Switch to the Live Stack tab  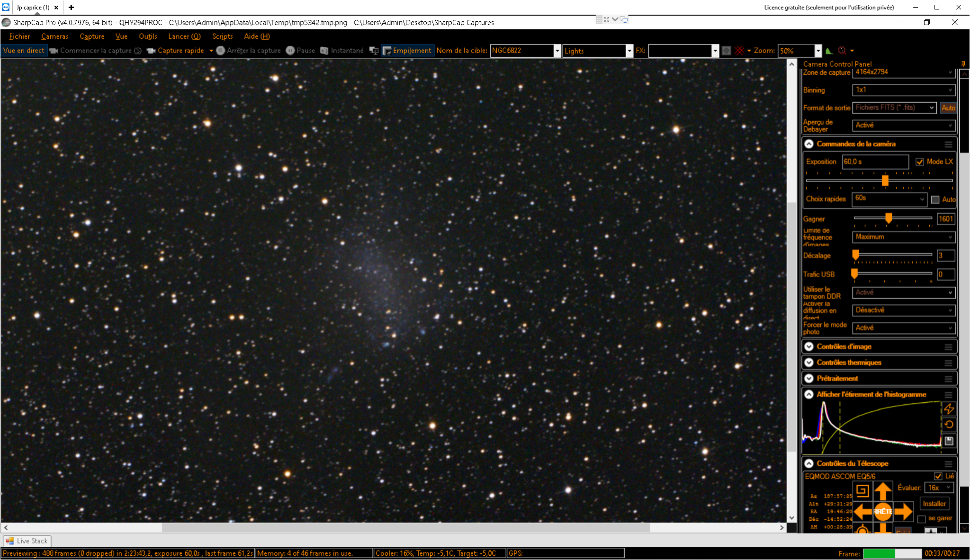[x=27, y=541]
